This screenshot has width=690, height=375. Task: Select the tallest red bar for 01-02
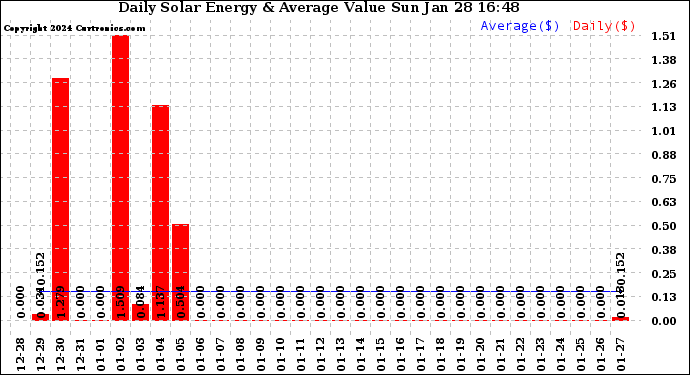point(120,178)
